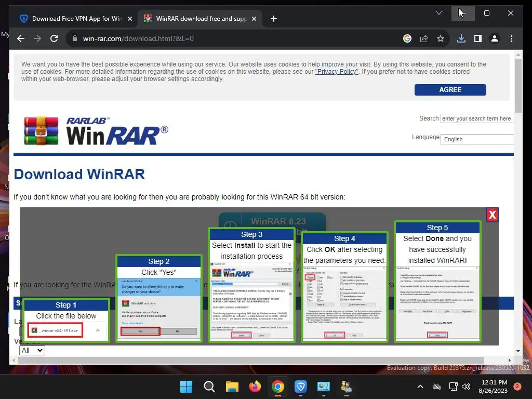Bookmark this page with the star
The height and width of the screenshot is (399, 532).
pos(441,38)
